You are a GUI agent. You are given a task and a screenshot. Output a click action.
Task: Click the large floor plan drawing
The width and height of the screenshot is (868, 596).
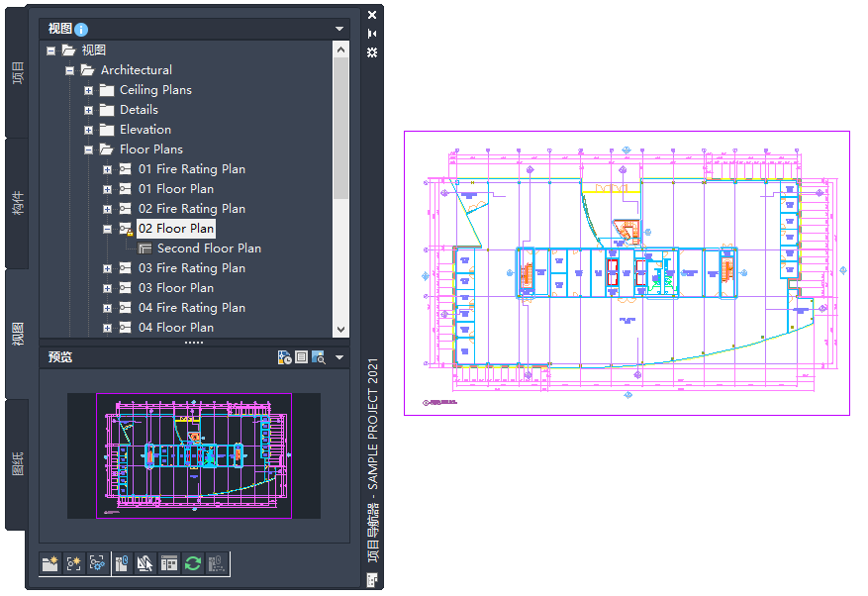627,273
